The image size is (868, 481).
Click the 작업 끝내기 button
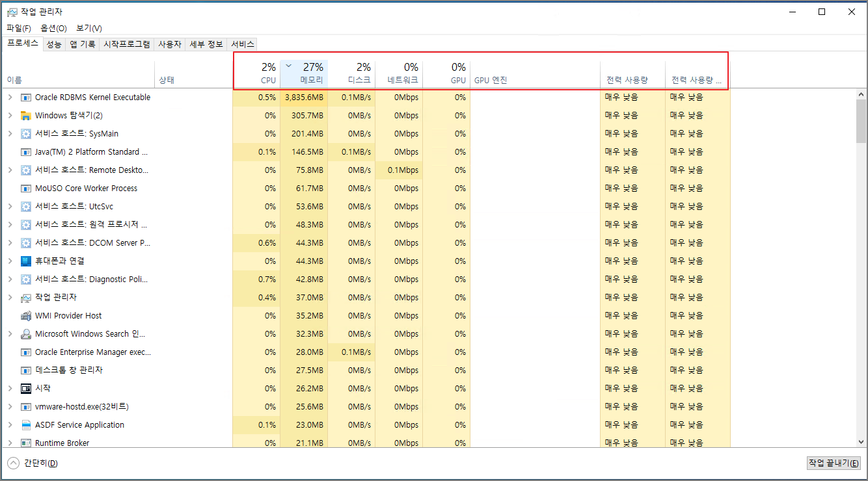pyautogui.click(x=834, y=463)
